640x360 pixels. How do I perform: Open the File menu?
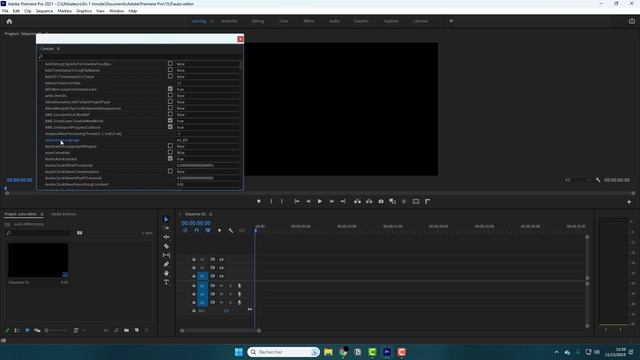point(5,11)
